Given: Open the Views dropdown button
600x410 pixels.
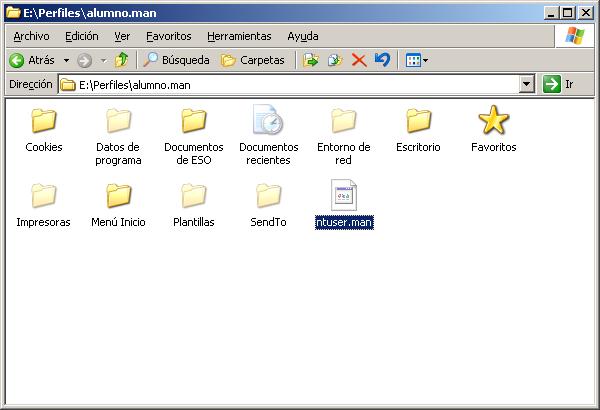Looking at the screenshot, I should (417, 60).
